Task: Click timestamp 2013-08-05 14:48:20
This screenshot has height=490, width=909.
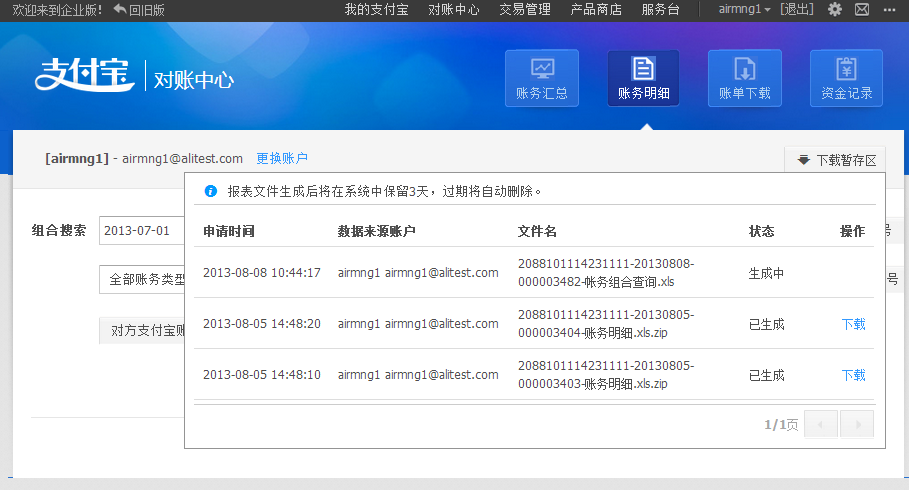Action: click(261, 324)
